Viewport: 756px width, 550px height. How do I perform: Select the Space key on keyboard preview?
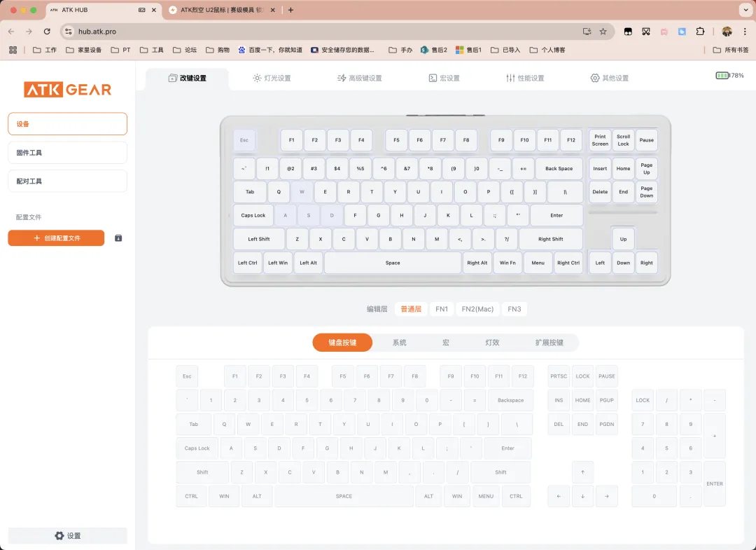[393, 263]
